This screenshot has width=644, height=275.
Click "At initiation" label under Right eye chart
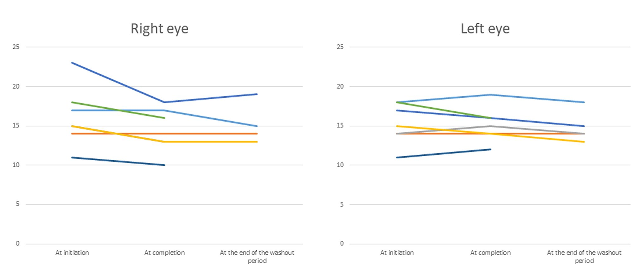72,253
